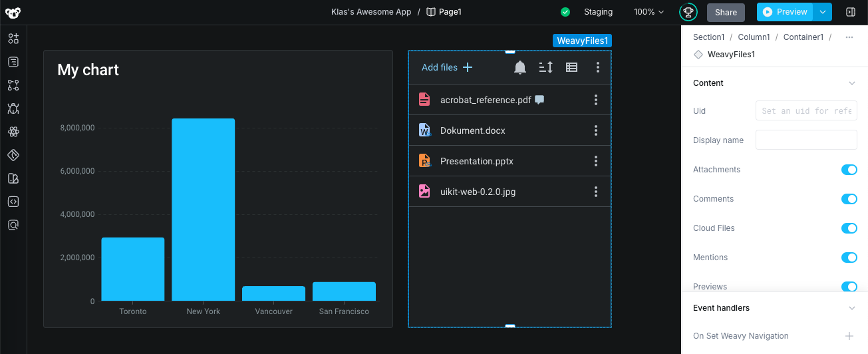Screen dimensions: 868x354
Task: Click the breadcrumb ellipsis more icon
Action: click(x=849, y=37)
